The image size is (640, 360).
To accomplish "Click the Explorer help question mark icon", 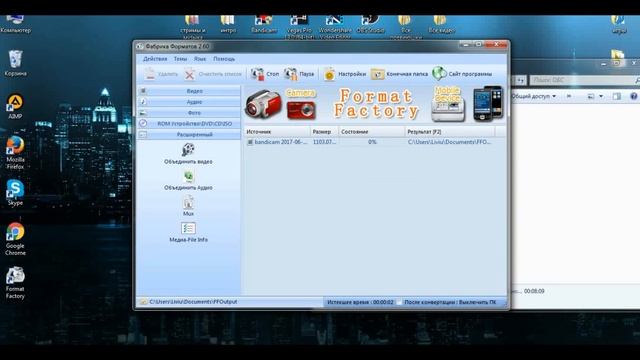I will click(633, 96).
